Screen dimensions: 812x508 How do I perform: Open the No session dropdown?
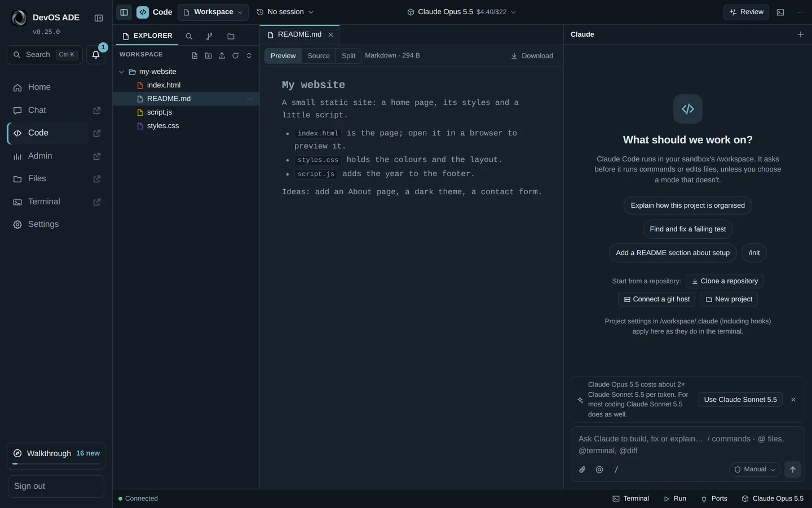pyautogui.click(x=285, y=12)
